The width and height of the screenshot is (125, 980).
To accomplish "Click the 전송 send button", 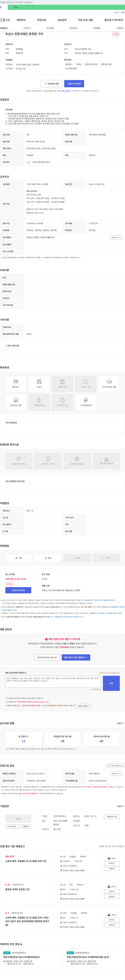I will pyautogui.click(x=111, y=683).
